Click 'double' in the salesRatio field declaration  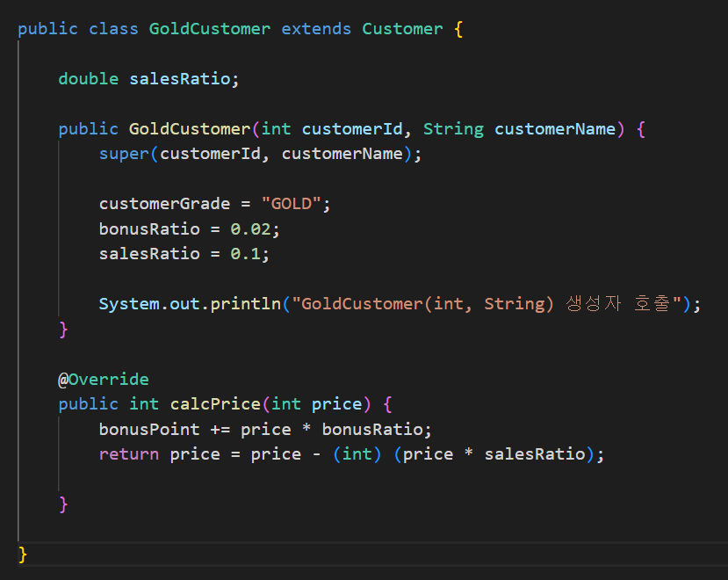(88, 78)
